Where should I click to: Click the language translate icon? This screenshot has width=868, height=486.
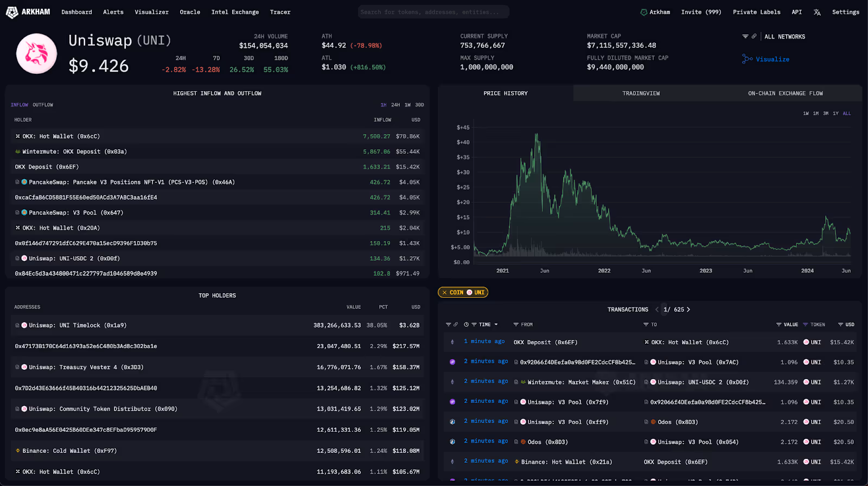tap(817, 12)
